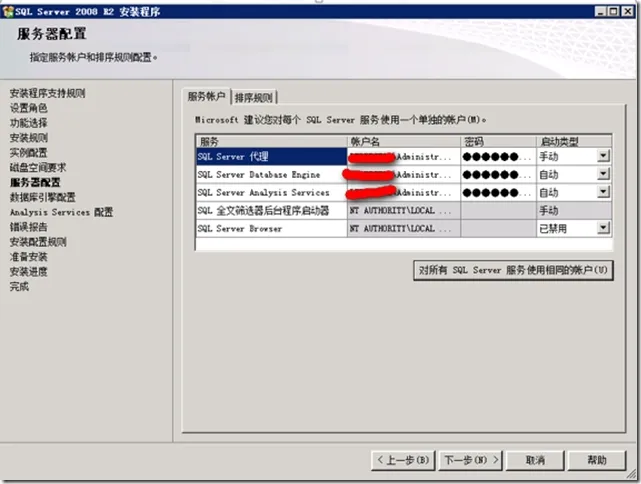The height and width of the screenshot is (484, 641).
Task: Click the 取消 button
Action: pos(535,460)
